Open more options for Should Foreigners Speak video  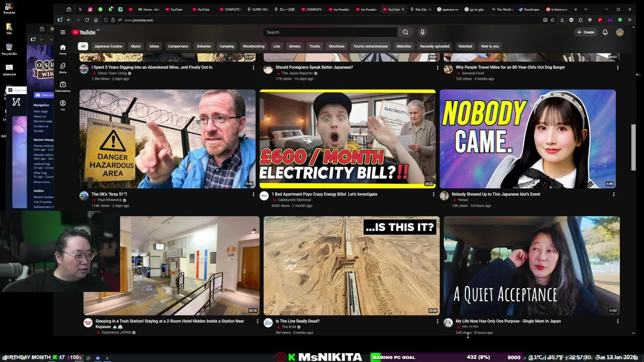tap(437, 67)
